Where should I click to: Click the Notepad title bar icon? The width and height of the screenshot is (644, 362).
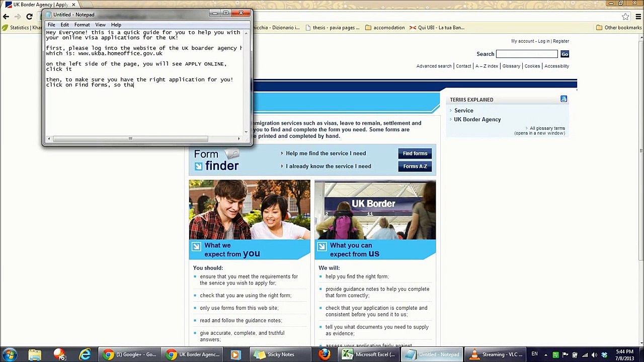point(48,15)
